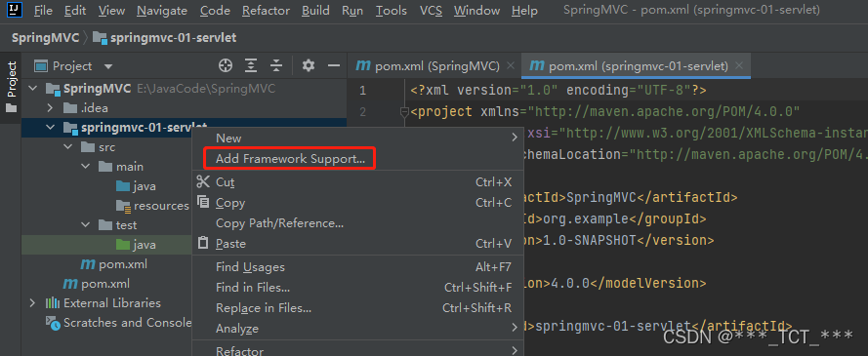Open the File menu
The height and width of the screenshot is (356, 868).
click(x=43, y=11)
